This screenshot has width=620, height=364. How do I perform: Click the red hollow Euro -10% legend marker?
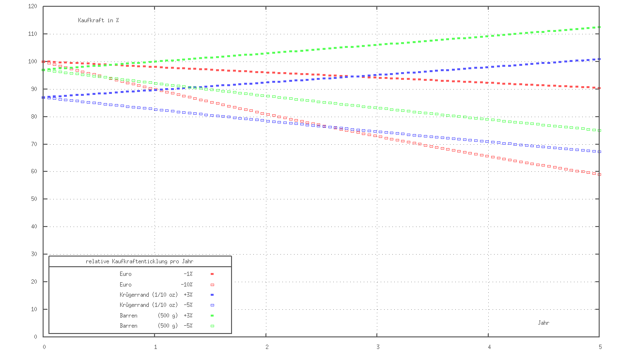click(212, 285)
